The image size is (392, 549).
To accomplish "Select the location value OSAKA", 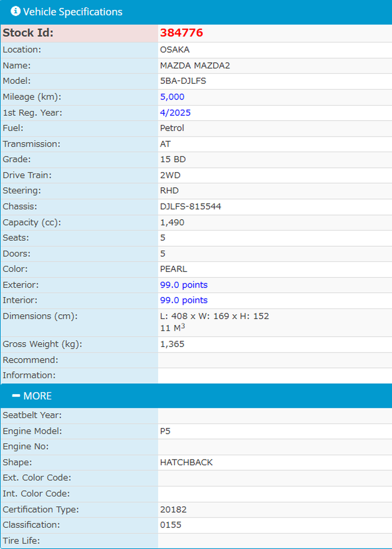I will point(174,50).
